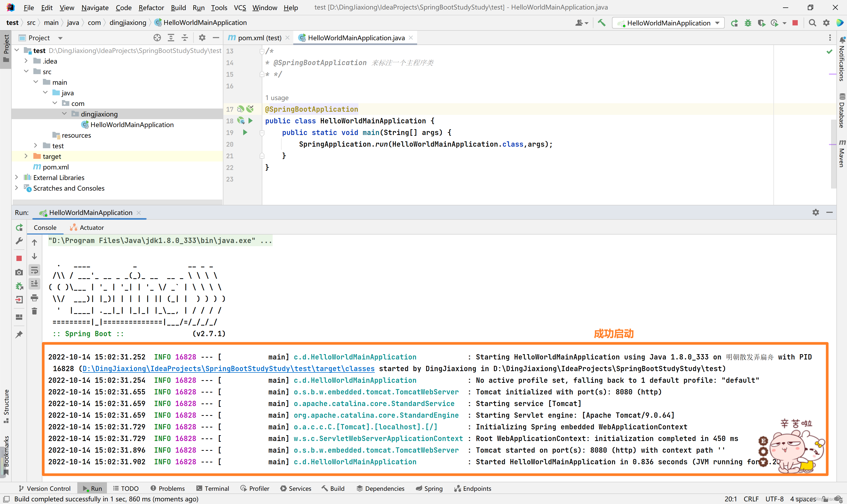Select the Console tab in Run panel

pyautogui.click(x=45, y=227)
